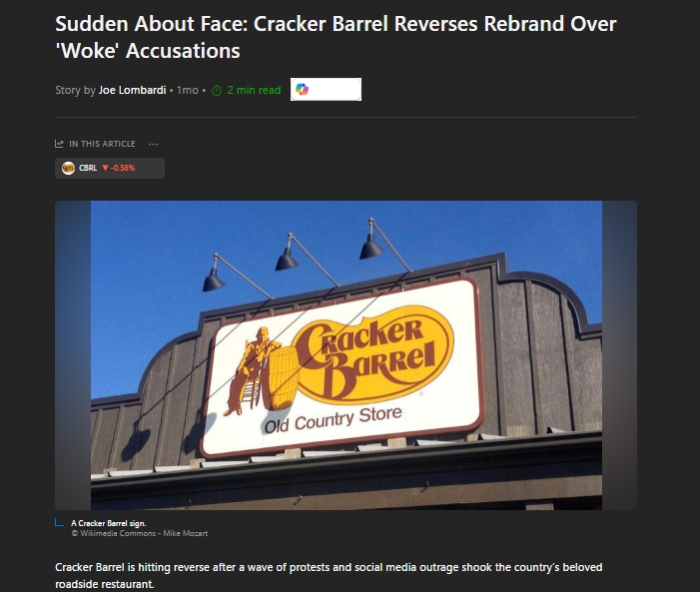Click the 'Sudden About Face' article headline
The image size is (700, 592).
[336, 37]
